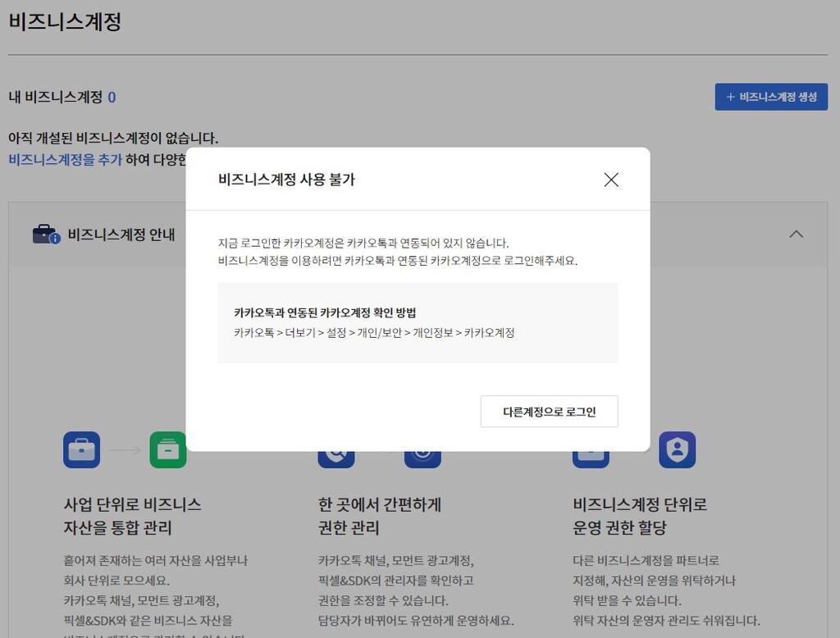This screenshot has width=840, height=638.
Task: Open the 비즈니스계정을 추가 link
Action: [x=66, y=160]
